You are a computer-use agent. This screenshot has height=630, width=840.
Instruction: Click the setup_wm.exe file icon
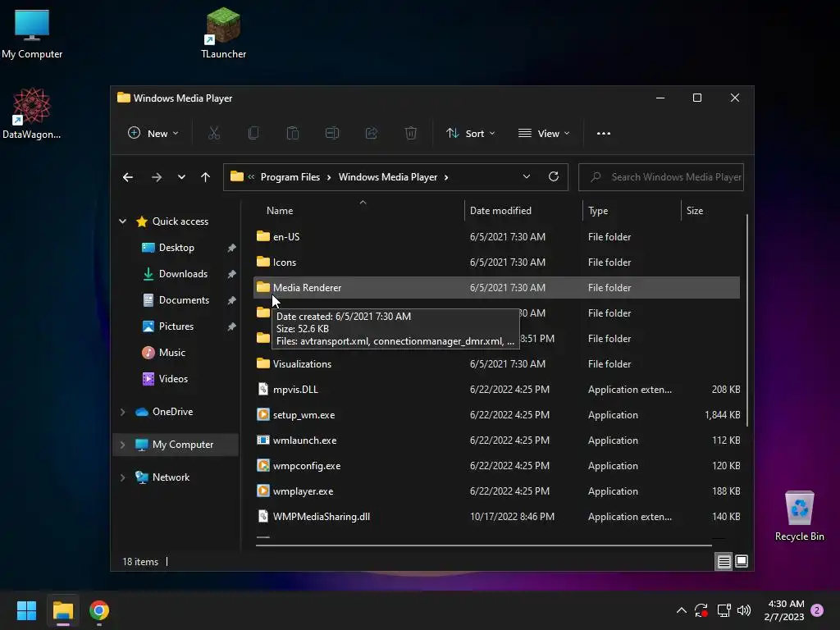pos(263,414)
